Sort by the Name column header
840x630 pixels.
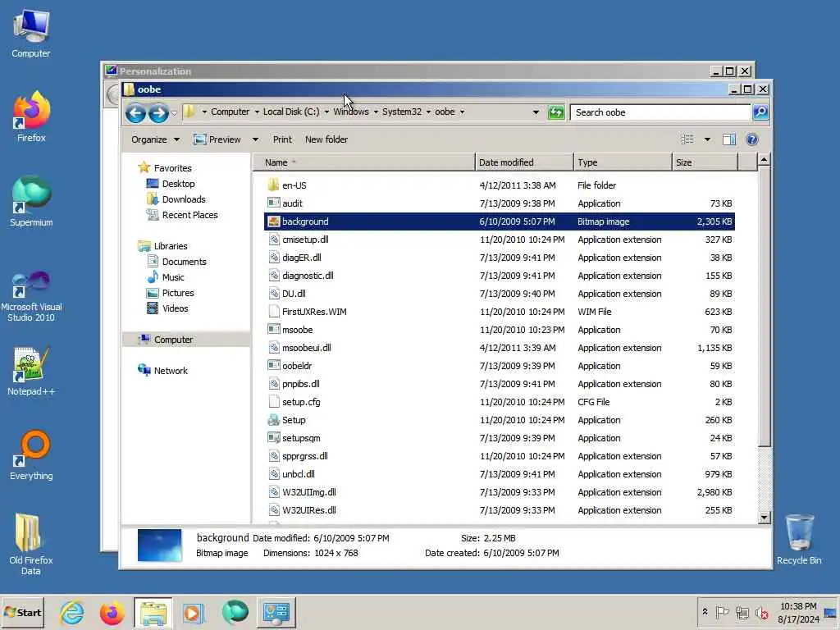tap(363, 162)
